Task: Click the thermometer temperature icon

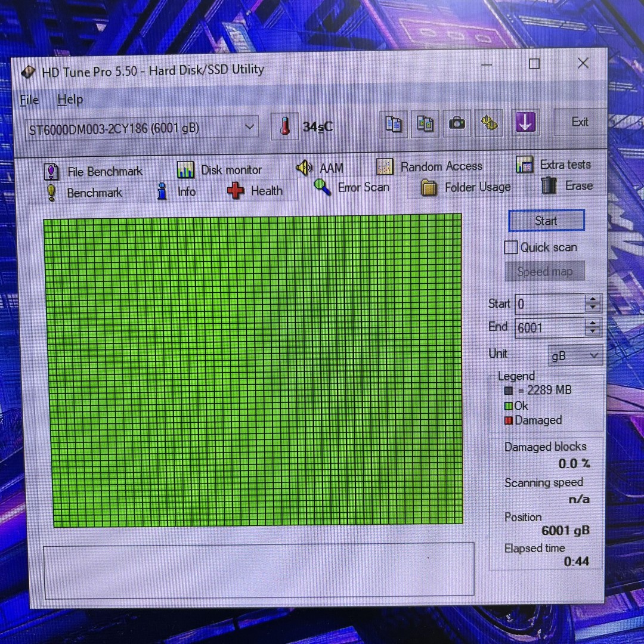Action: pyautogui.click(x=286, y=126)
